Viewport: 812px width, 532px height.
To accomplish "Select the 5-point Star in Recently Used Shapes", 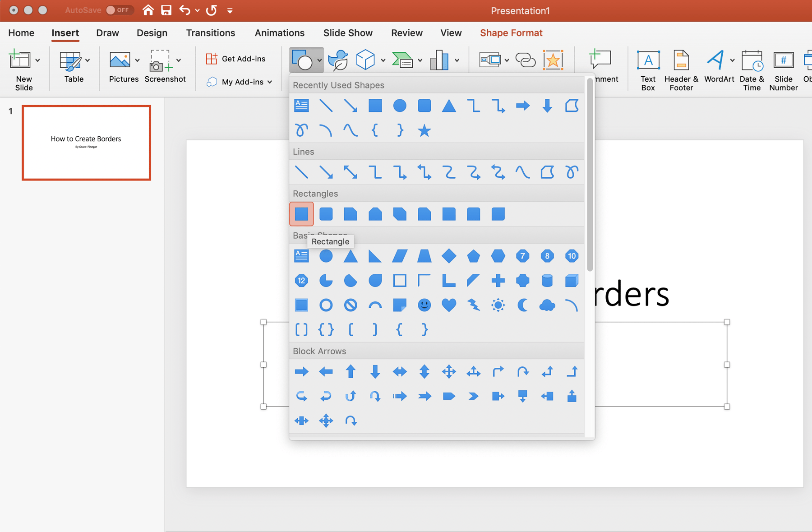I will pyautogui.click(x=424, y=130).
